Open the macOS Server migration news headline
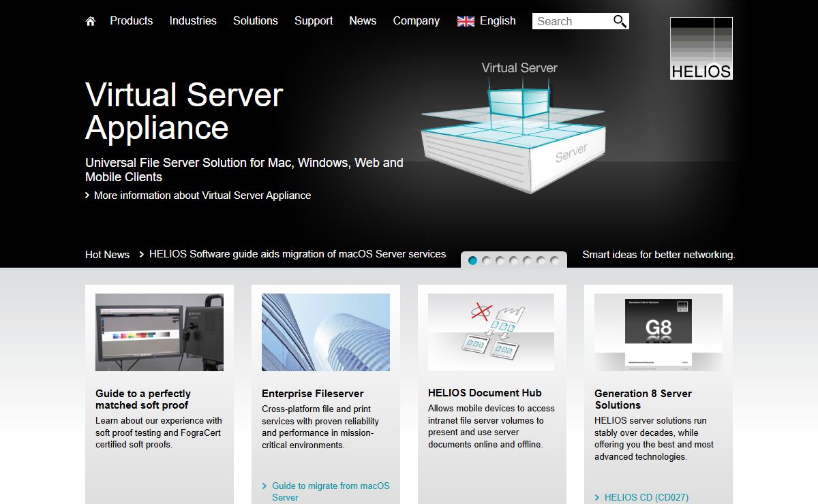The image size is (818, 504). [x=297, y=254]
